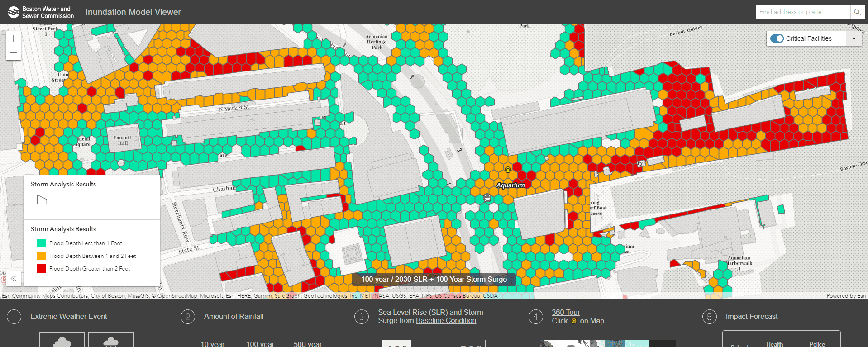
Task: Click the green Flood Depth Less than 1 Foot swatch
Action: coord(41,243)
